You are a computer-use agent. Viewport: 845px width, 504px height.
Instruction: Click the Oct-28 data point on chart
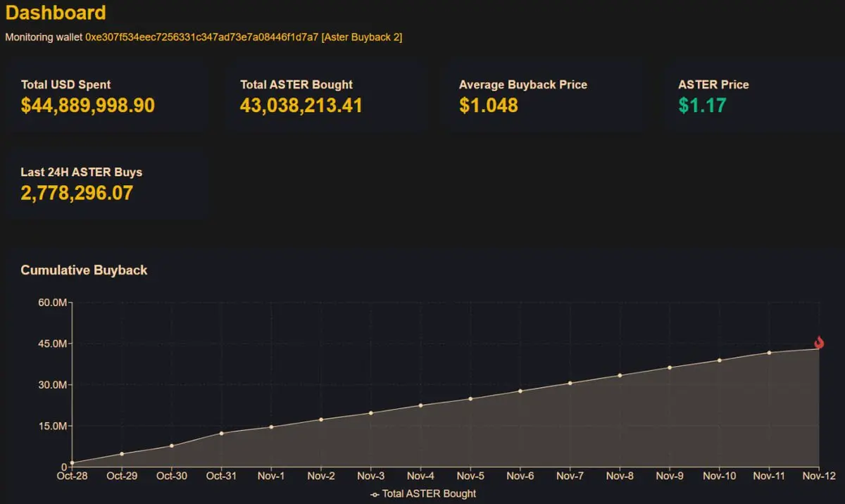click(x=72, y=462)
